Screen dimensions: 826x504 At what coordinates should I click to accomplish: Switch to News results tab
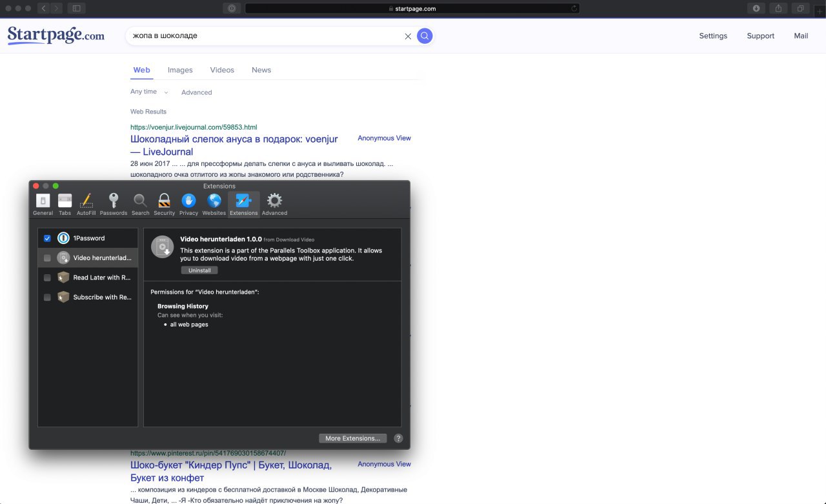tap(261, 70)
